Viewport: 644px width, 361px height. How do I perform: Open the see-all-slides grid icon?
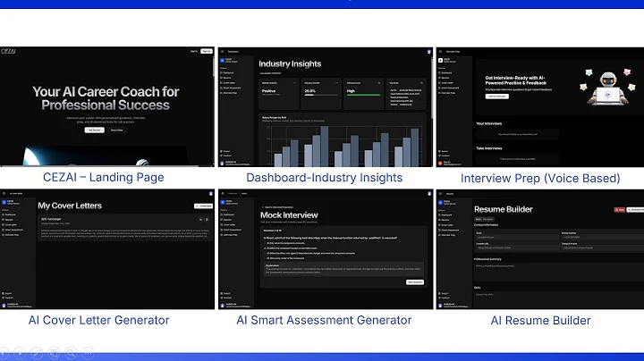54,352
